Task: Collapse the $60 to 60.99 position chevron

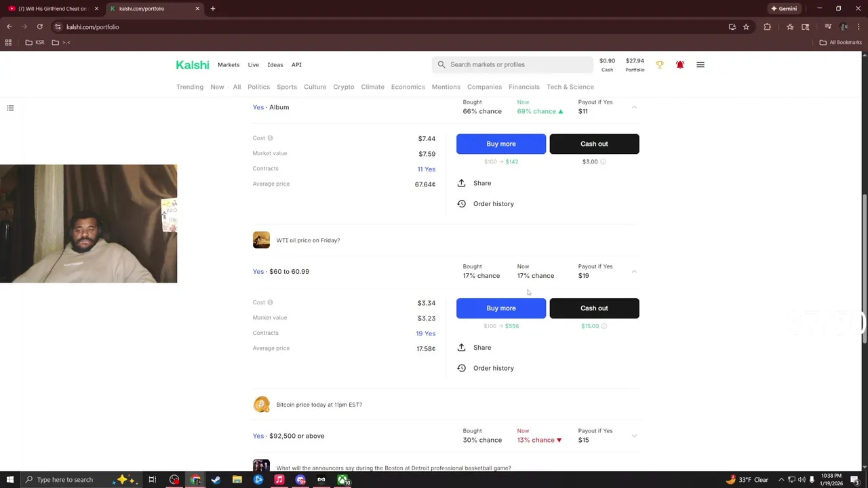Action: click(x=634, y=271)
